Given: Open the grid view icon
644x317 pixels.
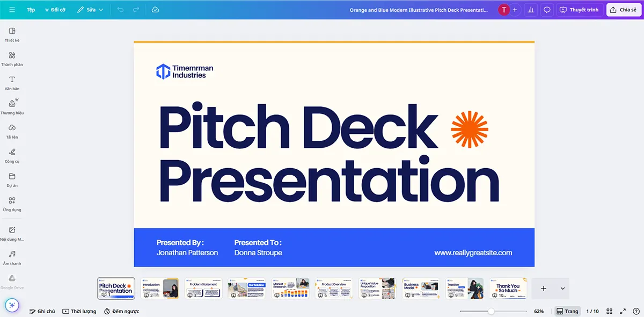Looking at the screenshot, I should [x=610, y=311].
